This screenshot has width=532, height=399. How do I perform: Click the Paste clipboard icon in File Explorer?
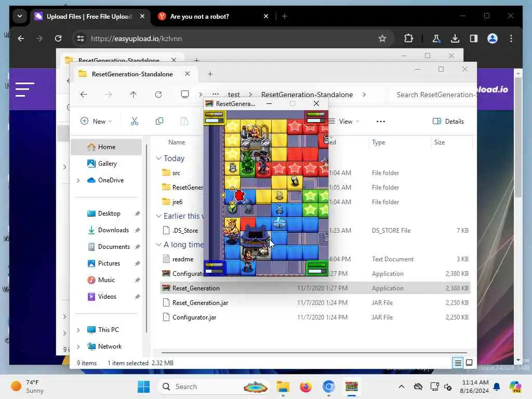coord(184,121)
